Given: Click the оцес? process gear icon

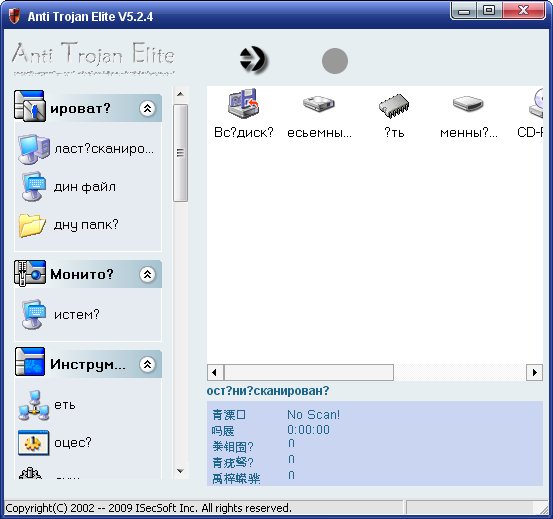Looking at the screenshot, I should tap(34, 442).
